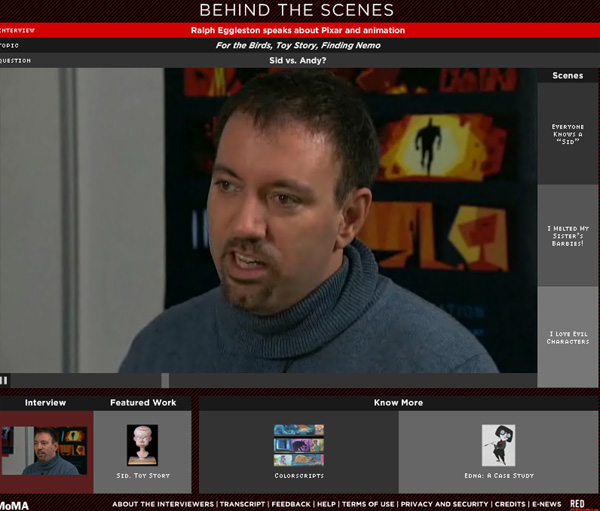Open the scene 'Everyone Knows a Sid'
The height and width of the screenshot is (511, 600).
(568, 134)
